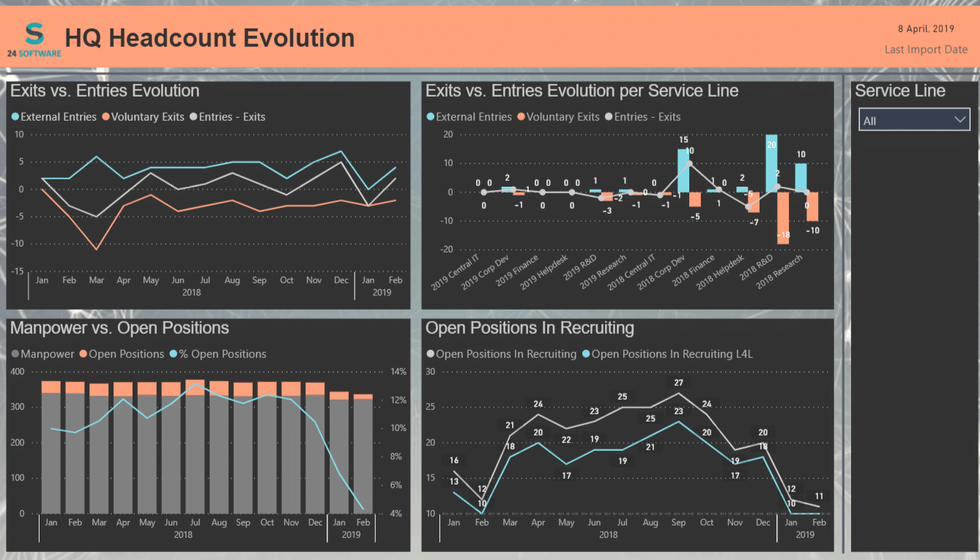Select Entries - Exits legend in Exits vs. Entries Evolution
Viewport: 980px width, 560px height.
tap(227, 117)
